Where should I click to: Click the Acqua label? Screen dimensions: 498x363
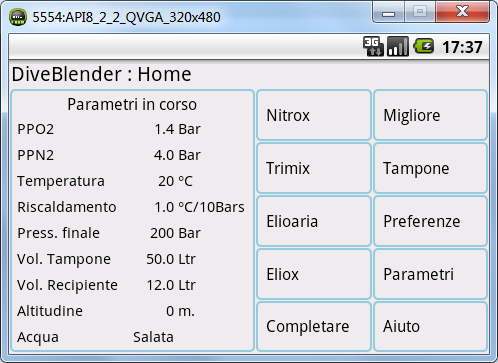[38, 338]
